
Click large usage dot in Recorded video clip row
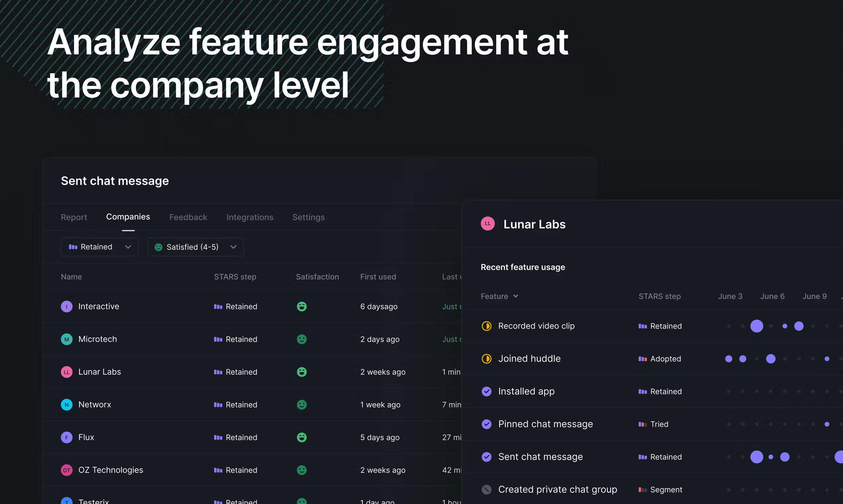(756, 326)
